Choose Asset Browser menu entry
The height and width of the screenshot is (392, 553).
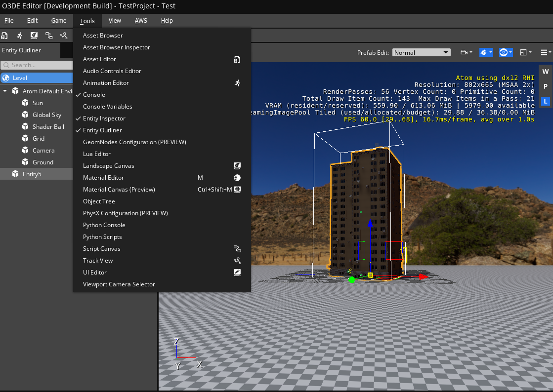point(162,36)
